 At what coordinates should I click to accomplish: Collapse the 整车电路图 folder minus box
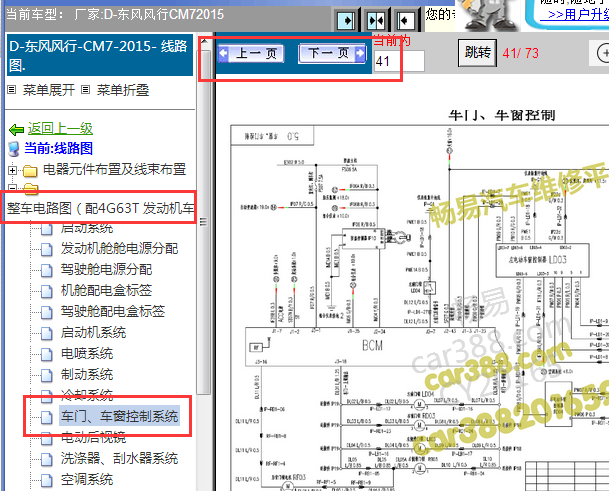pos(12,188)
